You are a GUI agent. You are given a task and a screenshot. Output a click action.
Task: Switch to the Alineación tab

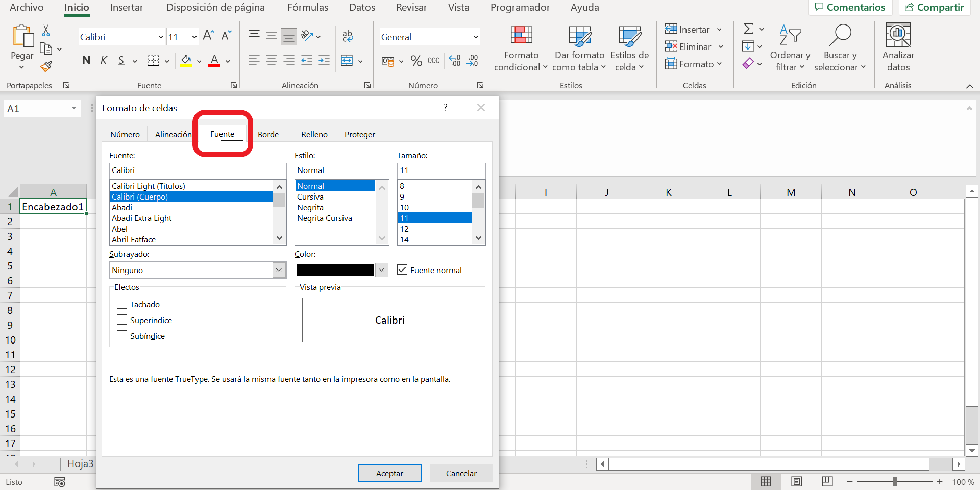tap(173, 134)
